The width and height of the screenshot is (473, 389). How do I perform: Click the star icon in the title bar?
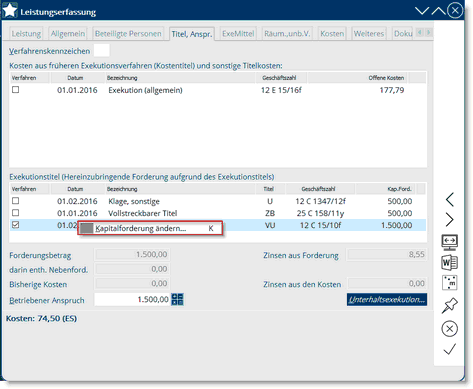tap(10, 10)
